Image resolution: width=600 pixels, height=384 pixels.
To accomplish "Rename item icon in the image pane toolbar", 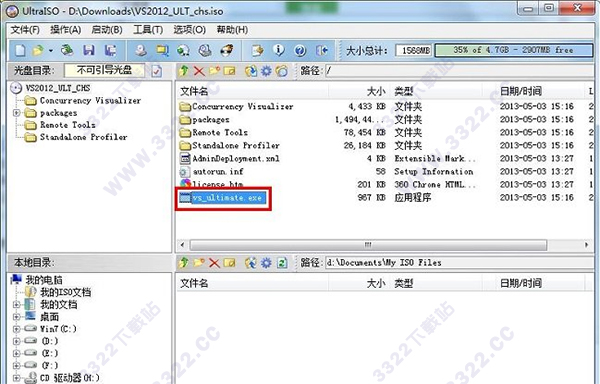I will (230, 71).
